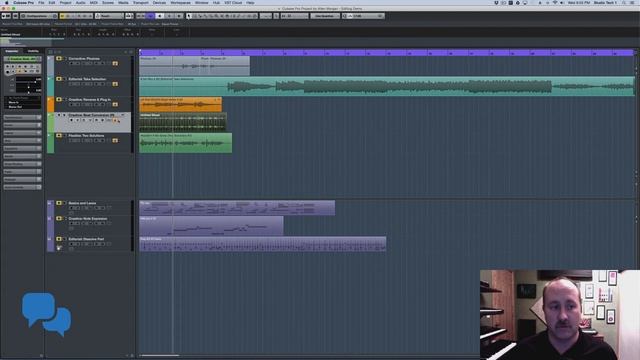Select the long teal audio waveform event

pyautogui.click(x=387, y=86)
